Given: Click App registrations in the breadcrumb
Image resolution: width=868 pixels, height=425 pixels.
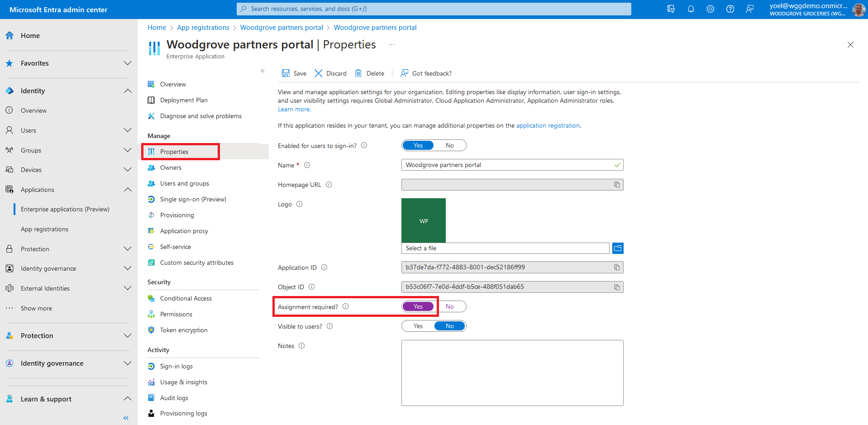Looking at the screenshot, I should (203, 28).
